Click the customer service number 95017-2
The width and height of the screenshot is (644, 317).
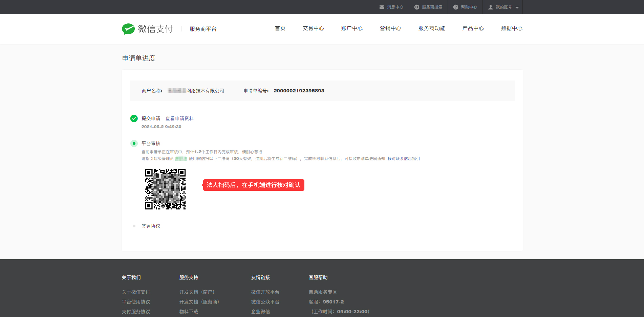coord(333,302)
